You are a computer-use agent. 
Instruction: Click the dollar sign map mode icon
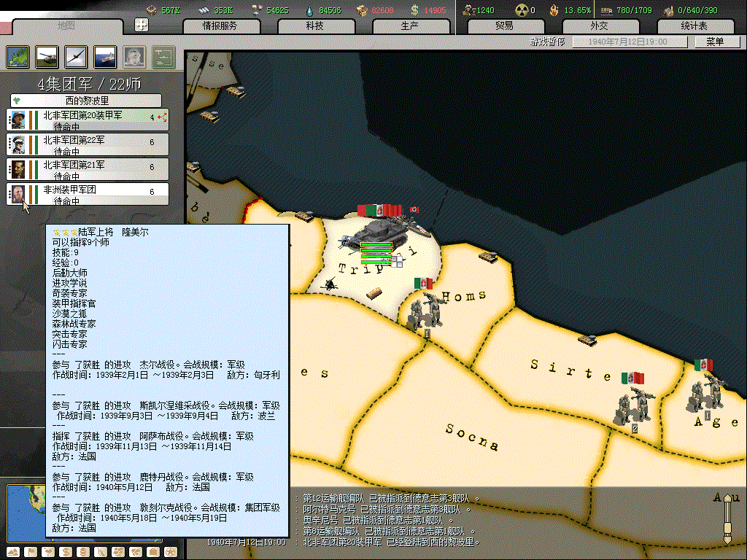pyautogui.click(x=66, y=551)
